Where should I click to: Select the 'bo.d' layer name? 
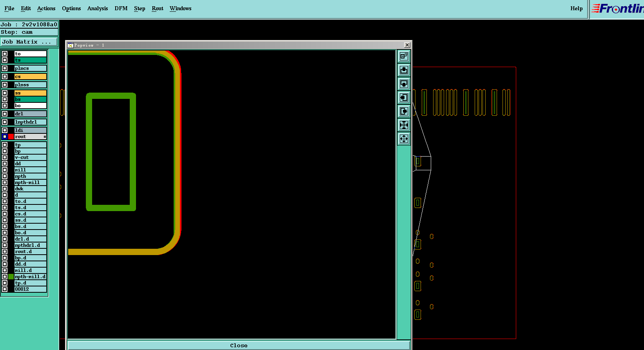click(x=31, y=233)
